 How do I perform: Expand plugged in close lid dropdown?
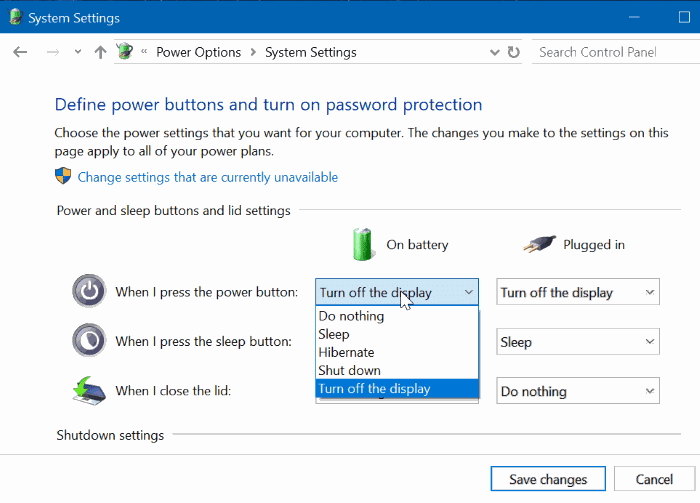578,391
